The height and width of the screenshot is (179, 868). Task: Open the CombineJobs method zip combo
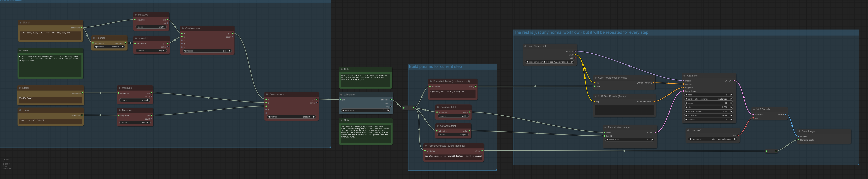coord(207,51)
